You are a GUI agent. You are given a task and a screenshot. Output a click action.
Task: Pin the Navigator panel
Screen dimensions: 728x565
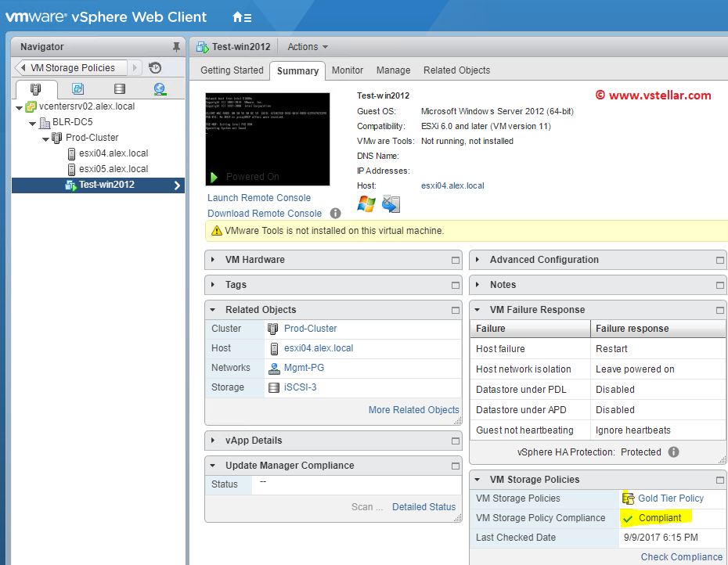pos(176,47)
